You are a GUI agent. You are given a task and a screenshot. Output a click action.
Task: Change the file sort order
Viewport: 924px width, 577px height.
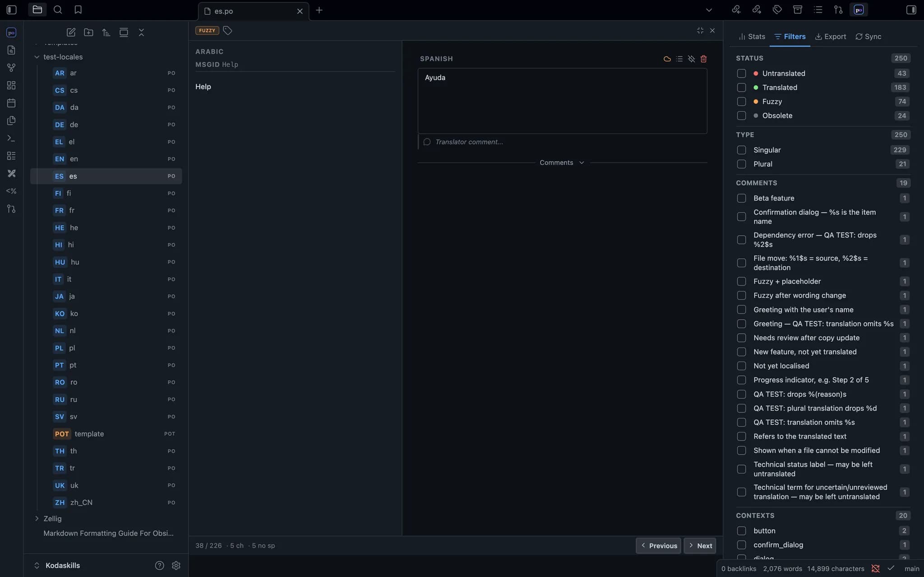point(106,33)
